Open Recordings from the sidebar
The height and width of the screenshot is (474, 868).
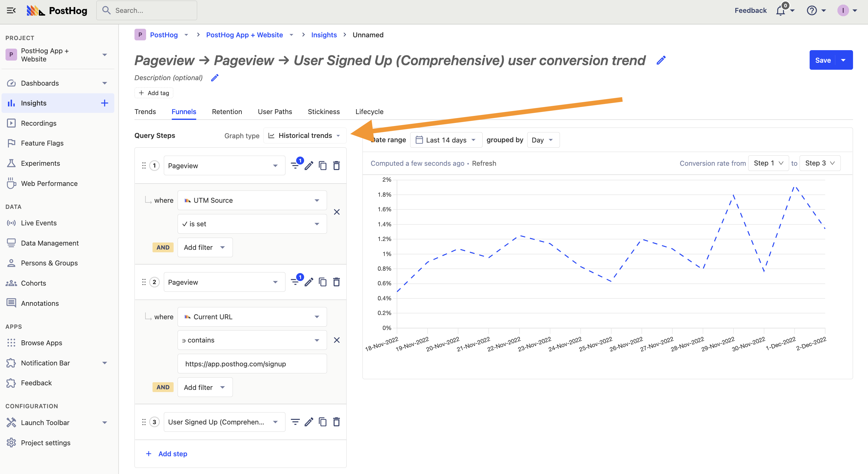[x=39, y=123]
